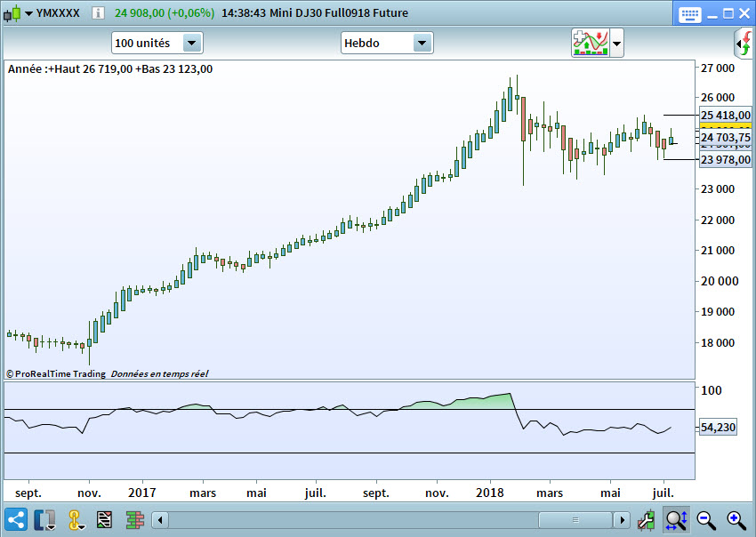Click the keyboard shortcuts icon
Image resolution: width=756 pixels, height=537 pixels.
[689, 14]
